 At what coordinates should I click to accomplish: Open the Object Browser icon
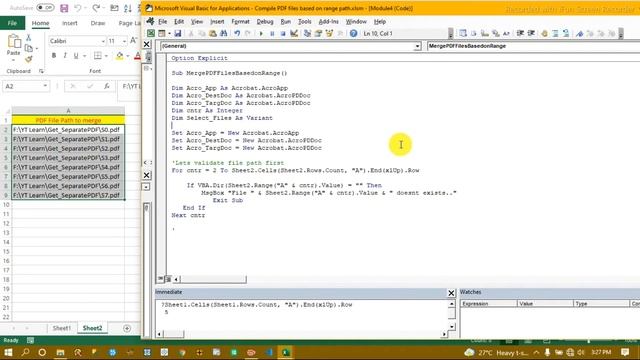coord(329,33)
